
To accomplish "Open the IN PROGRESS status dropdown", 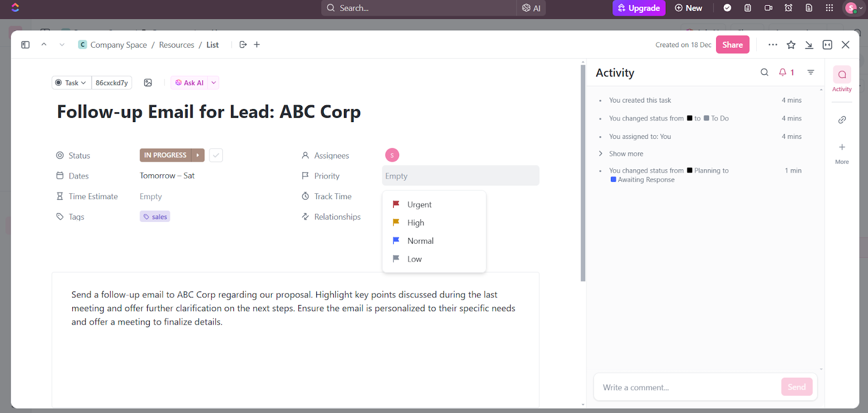I will coord(165,155).
